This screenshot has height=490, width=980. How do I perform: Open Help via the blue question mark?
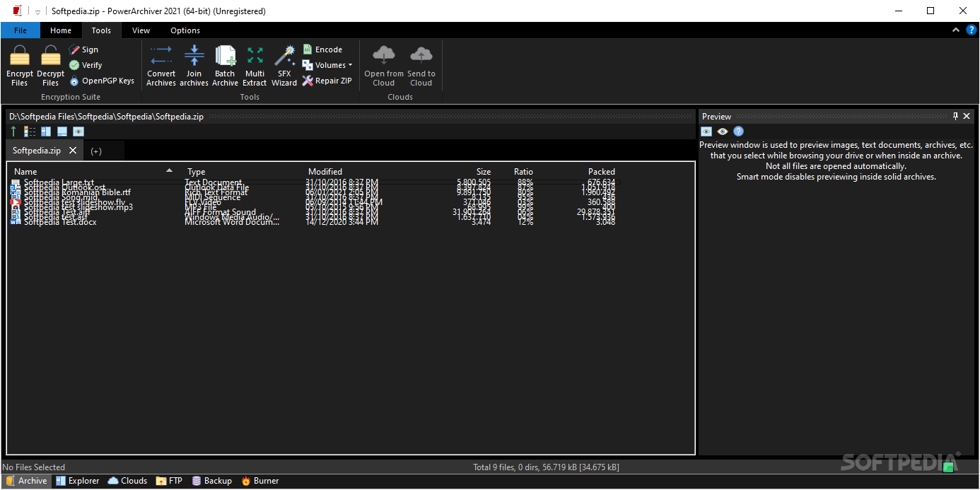[971, 30]
